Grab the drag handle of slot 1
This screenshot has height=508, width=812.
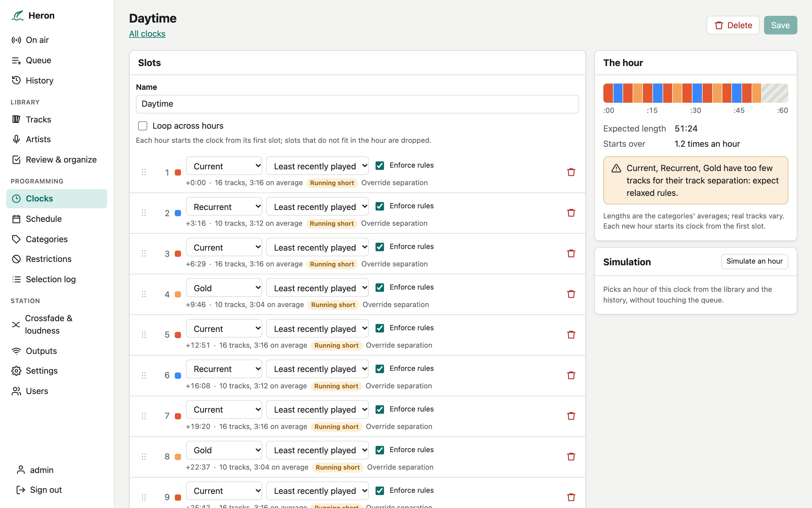point(144,172)
